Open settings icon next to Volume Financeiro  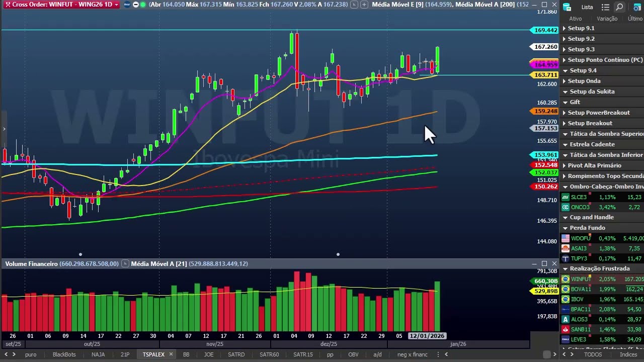(x=125, y=263)
